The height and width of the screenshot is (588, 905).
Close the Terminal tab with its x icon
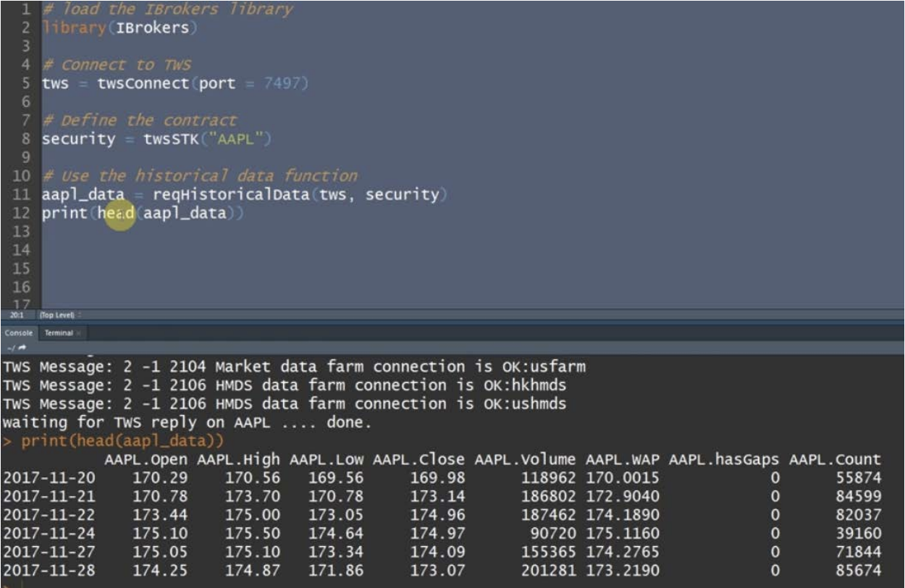78,333
